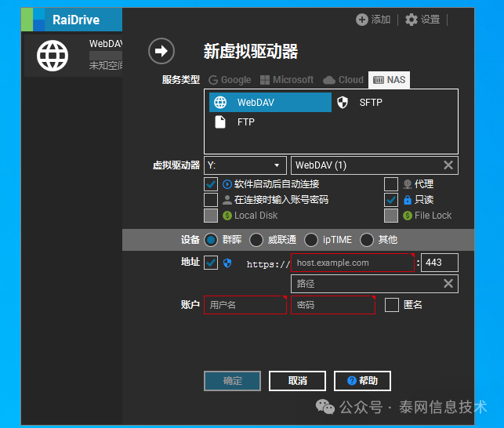This screenshot has height=428, width=504.
Task: Click the person icon by 在连接时输入账号密码
Action: pos(227,200)
